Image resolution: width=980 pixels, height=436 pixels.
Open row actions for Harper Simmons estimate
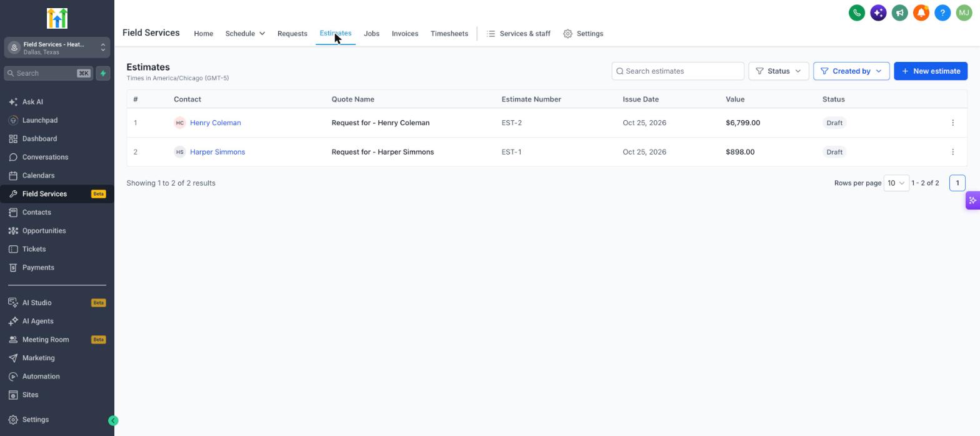click(x=952, y=152)
